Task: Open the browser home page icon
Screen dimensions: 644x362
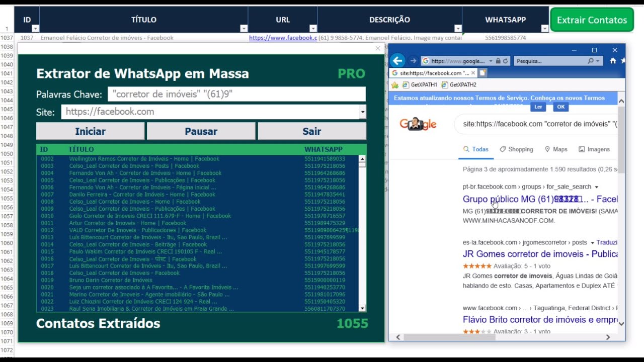Action: 613,61
